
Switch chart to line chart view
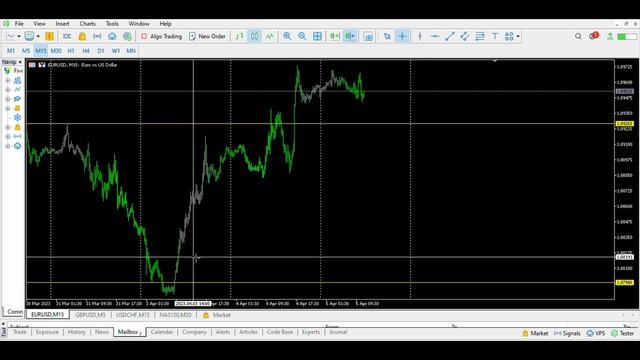click(270, 36)
